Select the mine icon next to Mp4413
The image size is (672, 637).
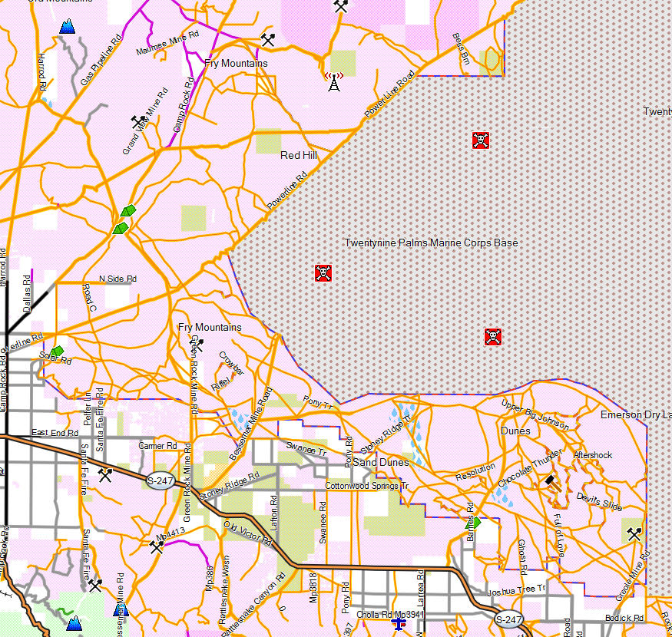click(157, 546)
